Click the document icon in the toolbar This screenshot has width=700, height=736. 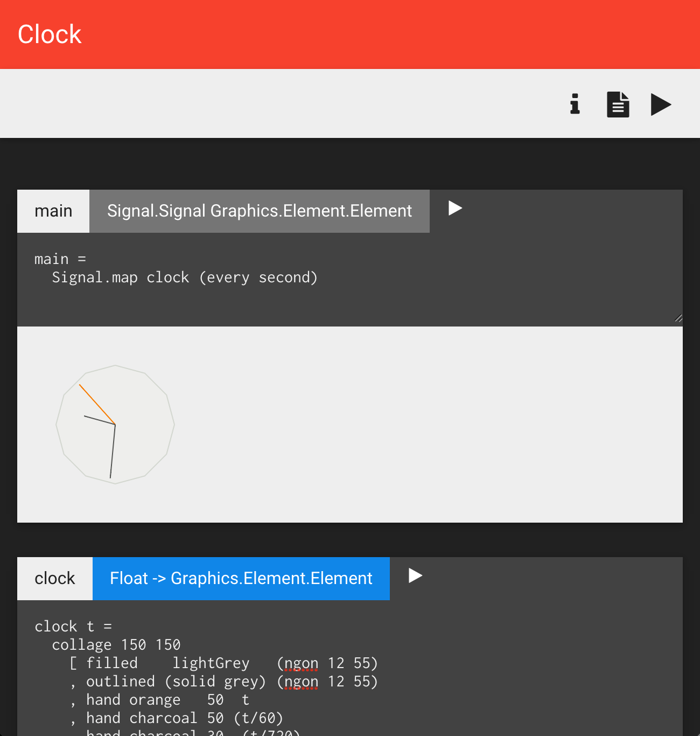pos(618,104)
